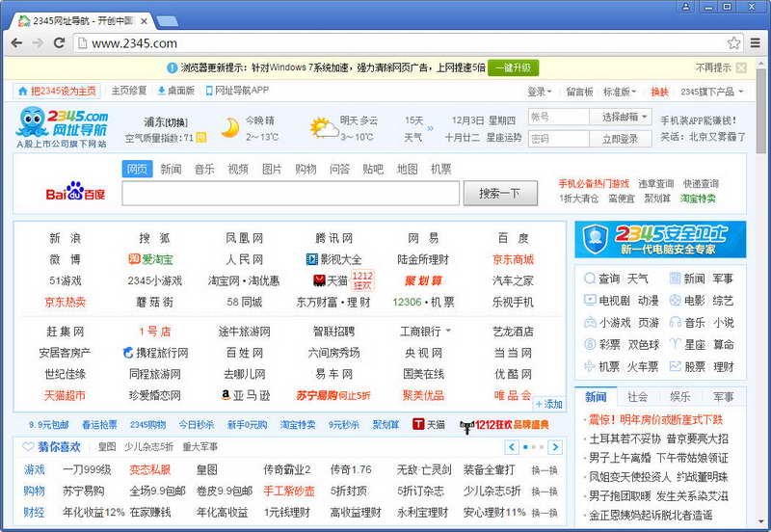Viewport: 771px width, 532px height.
Task: Click the Baidu logo
Action: point(76,193)
